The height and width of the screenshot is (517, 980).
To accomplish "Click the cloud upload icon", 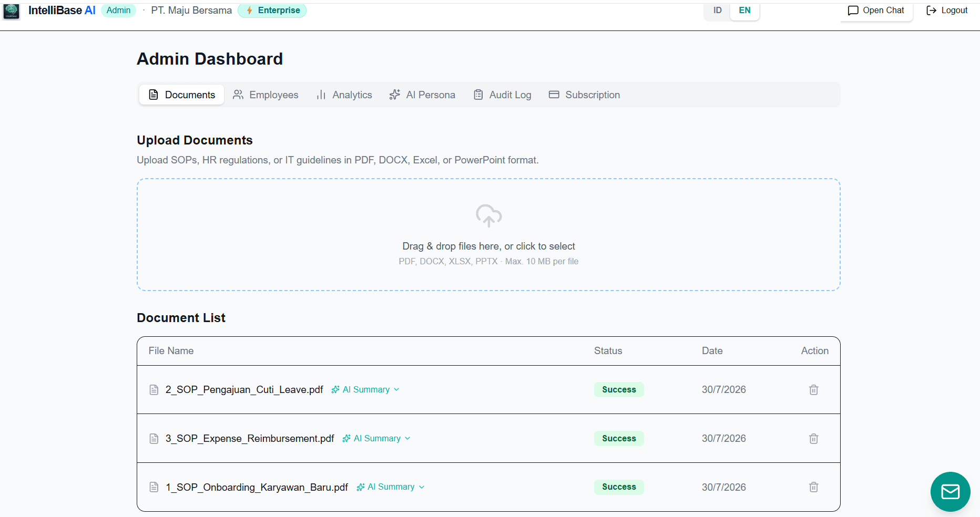I will point(488,215).
